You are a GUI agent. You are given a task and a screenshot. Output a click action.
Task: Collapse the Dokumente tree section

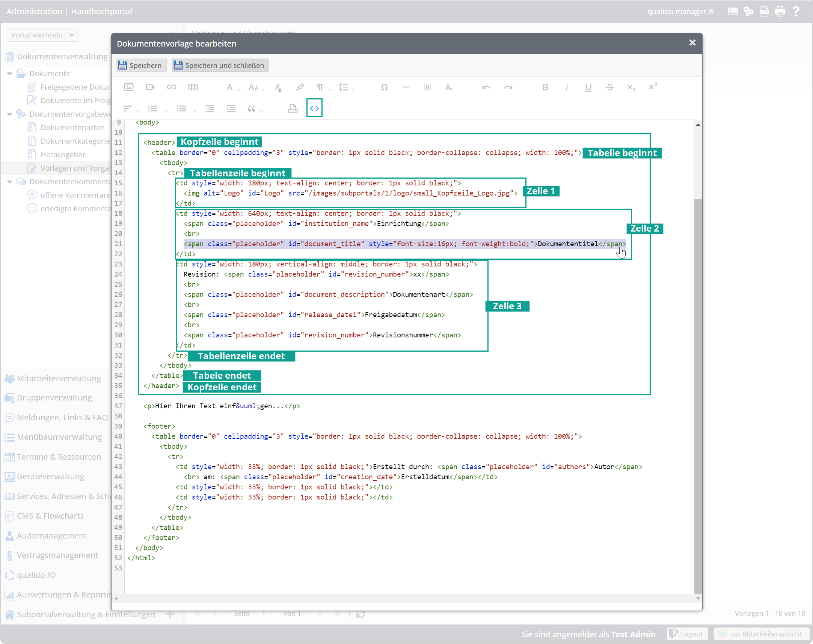coord(9,73)
